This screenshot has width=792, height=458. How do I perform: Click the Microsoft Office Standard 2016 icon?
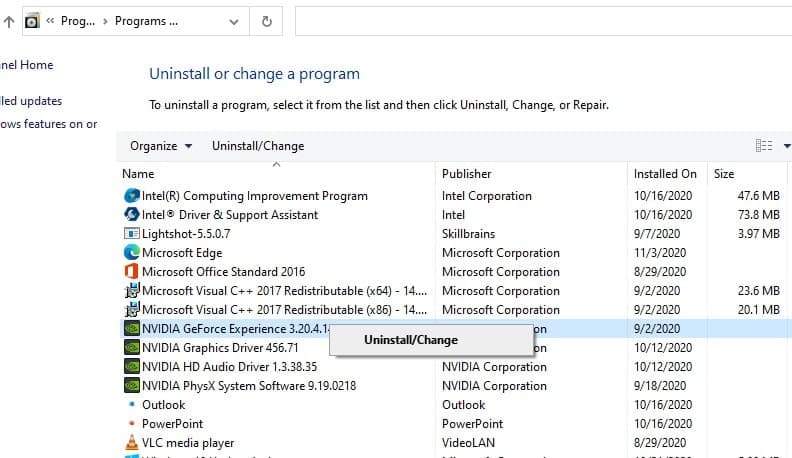point(132,271)
